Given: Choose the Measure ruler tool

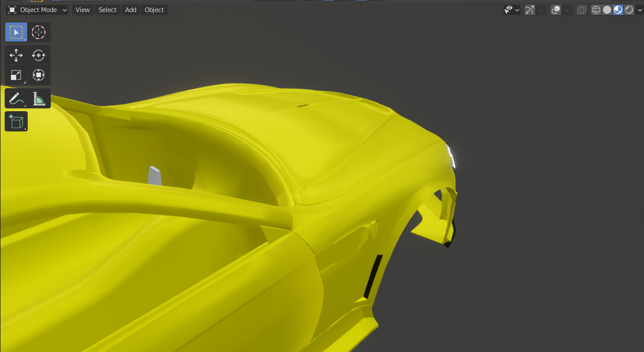Looking at the screenshot, I should (39, 99).
